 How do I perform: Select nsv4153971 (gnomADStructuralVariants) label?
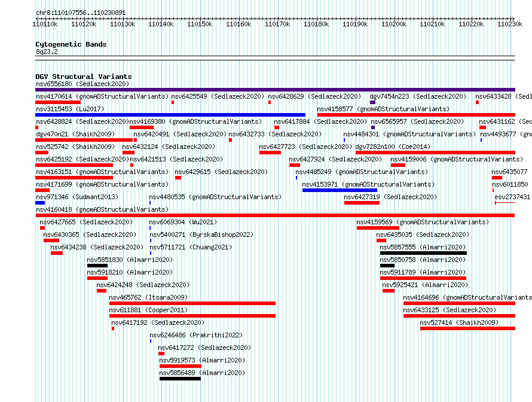tap(368, 184)
